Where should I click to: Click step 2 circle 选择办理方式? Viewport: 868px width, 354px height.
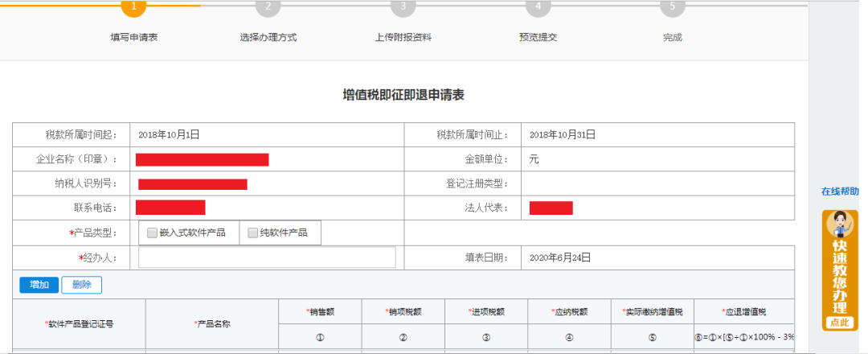coord(268,6)
